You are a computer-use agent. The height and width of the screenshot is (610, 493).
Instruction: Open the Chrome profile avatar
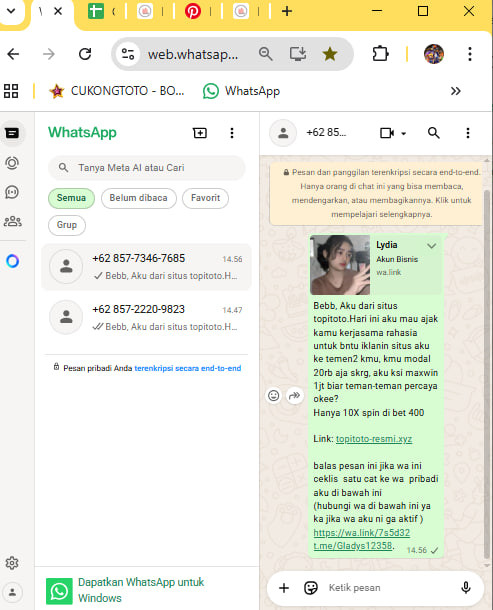[434, 54]
